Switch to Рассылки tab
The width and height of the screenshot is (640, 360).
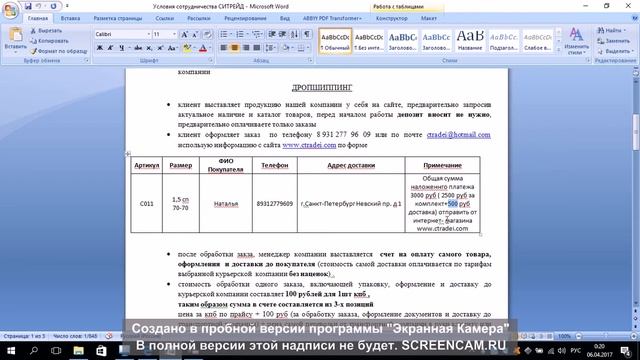point(198,18)
